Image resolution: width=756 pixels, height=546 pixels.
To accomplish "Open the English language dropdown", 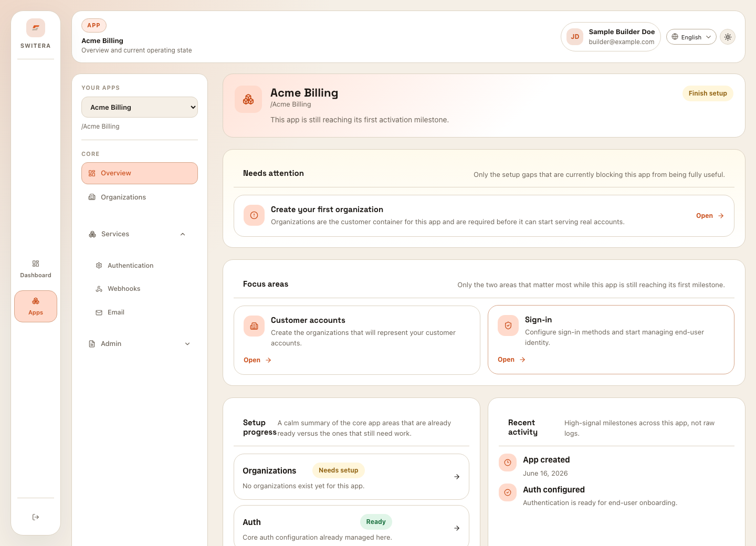I will pos(691,37).
